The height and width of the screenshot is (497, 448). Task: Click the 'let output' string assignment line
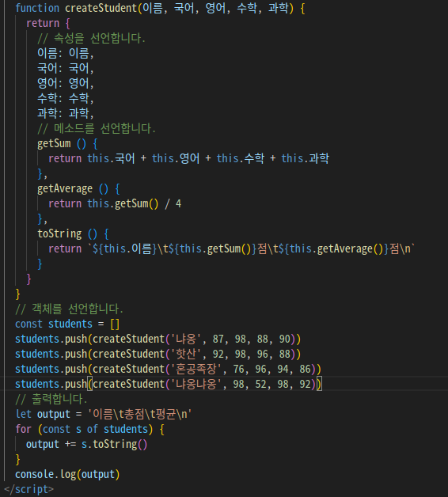(104, 414)
